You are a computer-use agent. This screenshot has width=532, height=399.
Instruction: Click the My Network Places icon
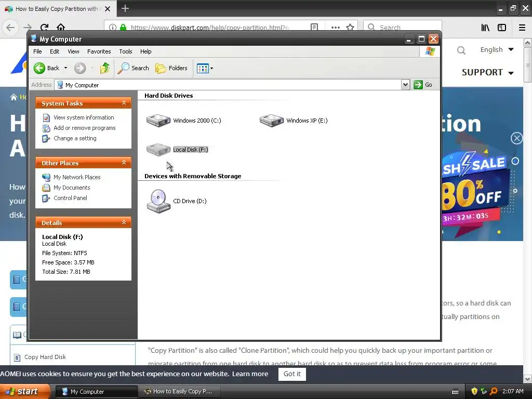click(46, 178)
